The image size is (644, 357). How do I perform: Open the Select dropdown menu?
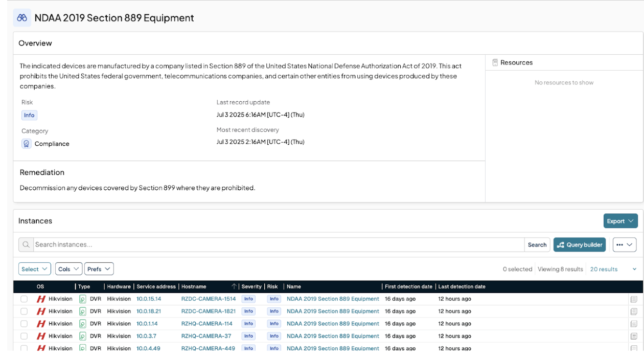pyautogui.click(x=34, y=269)
